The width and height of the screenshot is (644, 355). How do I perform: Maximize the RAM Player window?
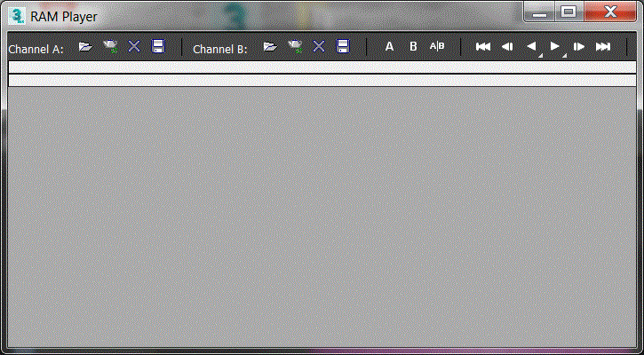pos(568,12)
